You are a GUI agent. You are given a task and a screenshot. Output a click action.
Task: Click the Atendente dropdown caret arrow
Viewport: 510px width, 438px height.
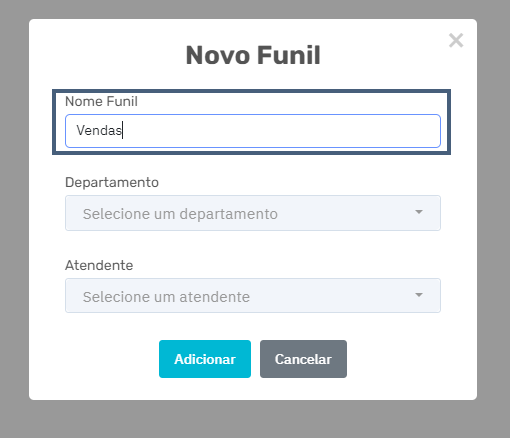pos(419,295)
